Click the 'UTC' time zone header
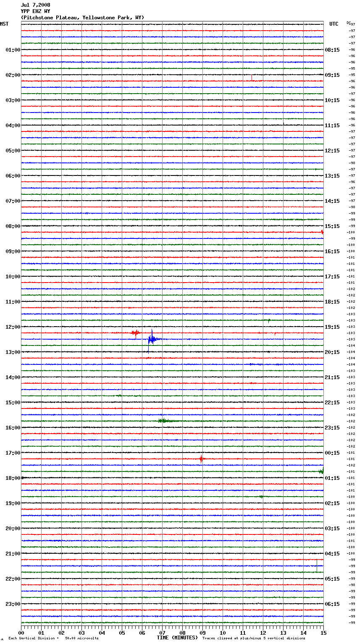The image size is (357, 644). pos(334,24)
